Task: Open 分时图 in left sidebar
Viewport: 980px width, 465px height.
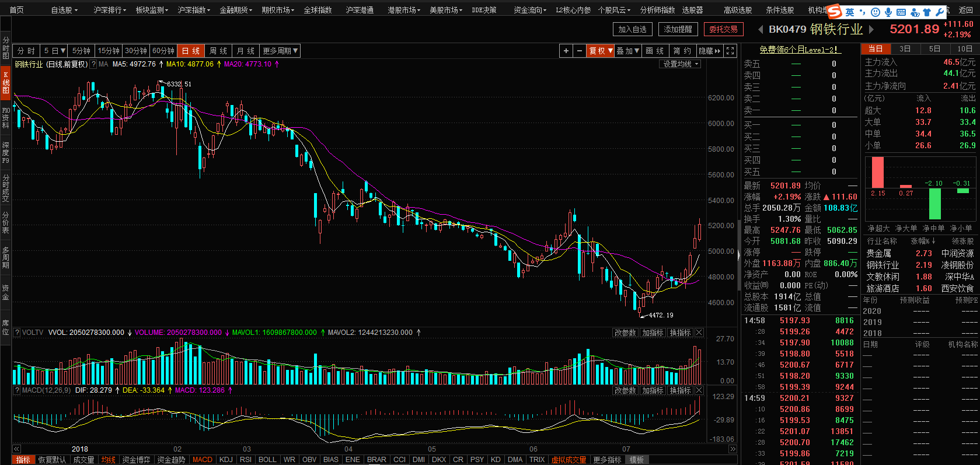Action: coord(5,48)
